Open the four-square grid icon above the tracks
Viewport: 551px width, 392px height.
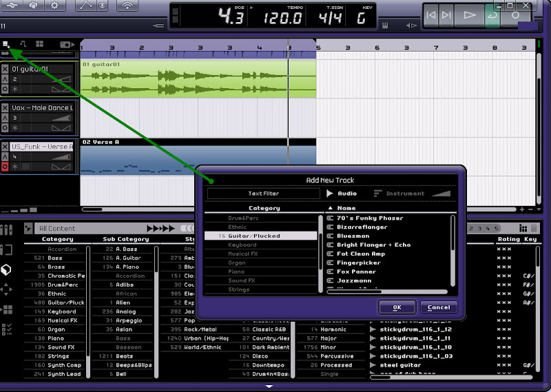(x=40, y=43)
